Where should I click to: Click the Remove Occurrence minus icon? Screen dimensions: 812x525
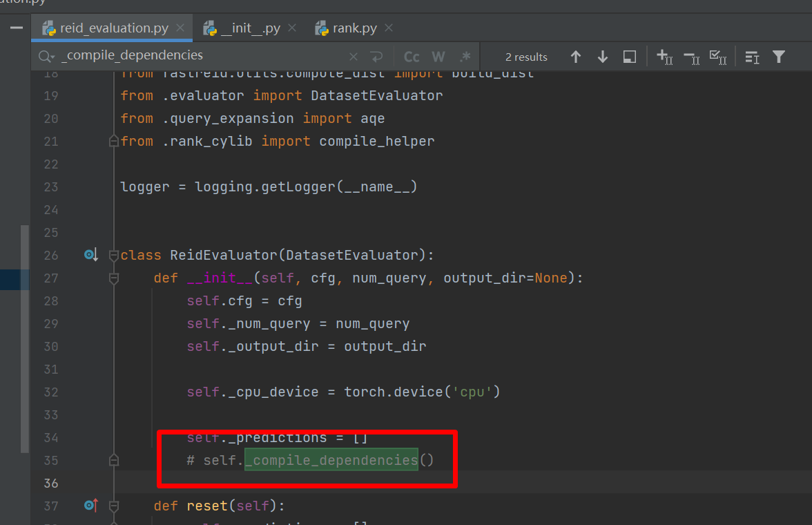coord(691,57)
